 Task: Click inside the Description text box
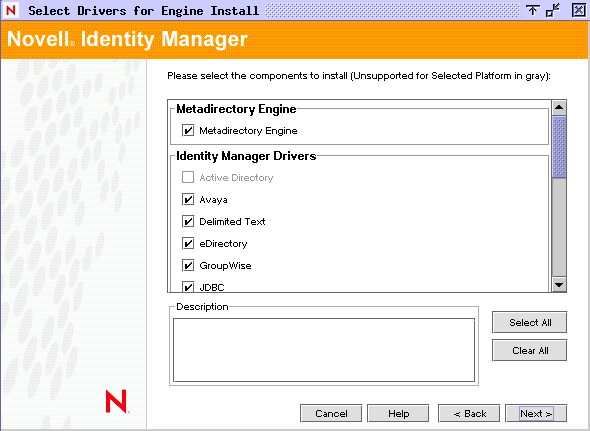tap(324, 350)
